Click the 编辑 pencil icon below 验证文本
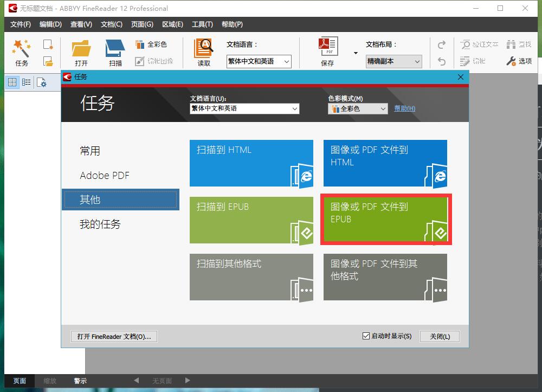 click(x=465, y=61)
